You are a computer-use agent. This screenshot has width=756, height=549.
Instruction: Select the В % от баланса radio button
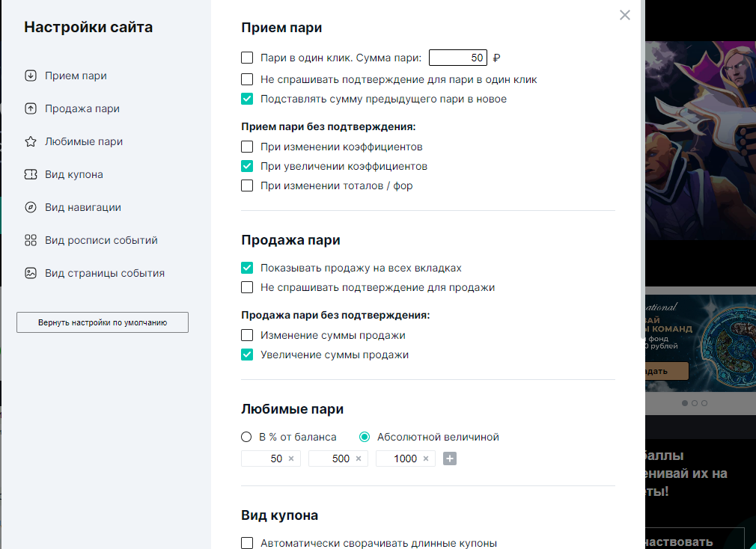pyautogui.click(x=246, y=437)
